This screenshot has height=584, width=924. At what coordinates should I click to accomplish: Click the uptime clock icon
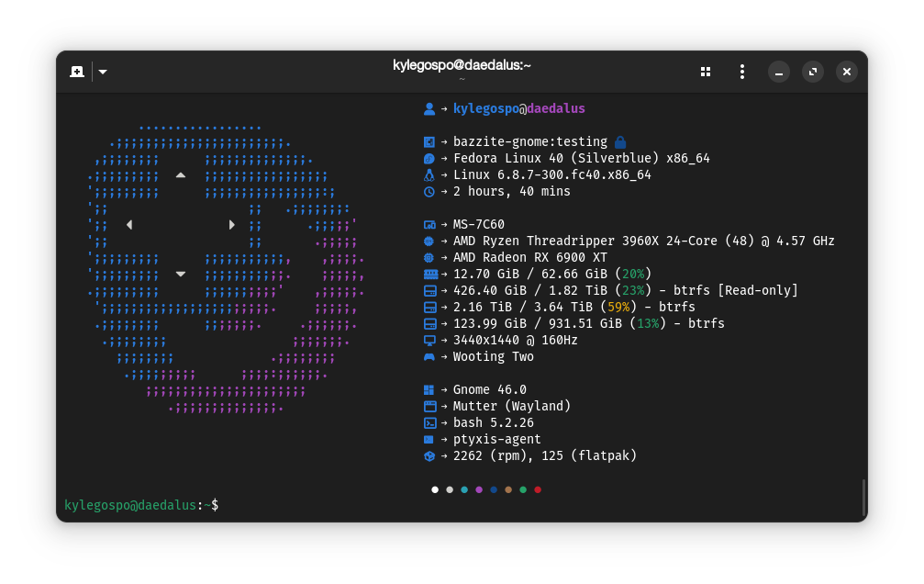tap(429, 192)
